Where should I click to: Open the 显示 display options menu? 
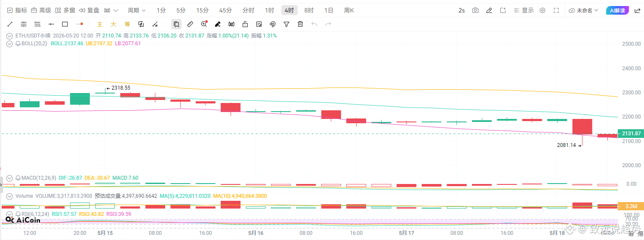524,10
